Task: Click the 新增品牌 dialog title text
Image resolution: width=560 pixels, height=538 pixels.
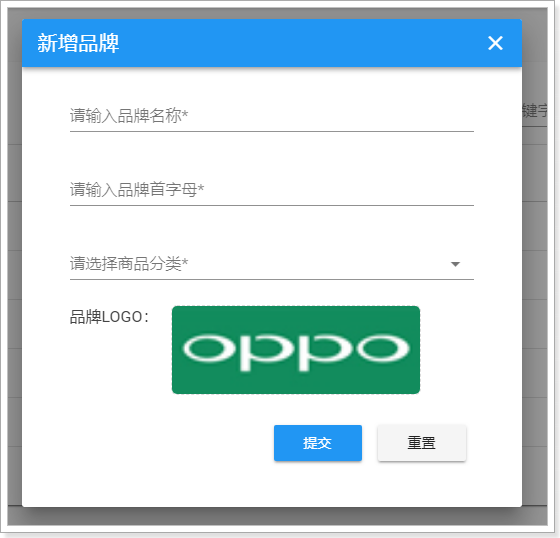Action: point(78,43)
